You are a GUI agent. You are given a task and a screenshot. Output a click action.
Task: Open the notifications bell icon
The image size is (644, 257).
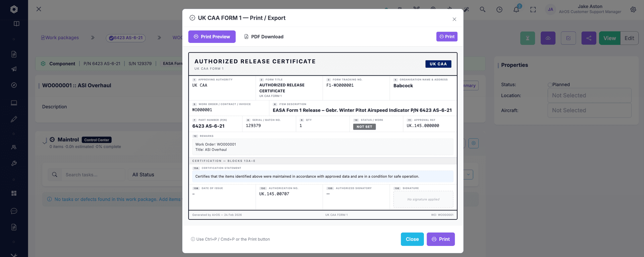point(516,9)
